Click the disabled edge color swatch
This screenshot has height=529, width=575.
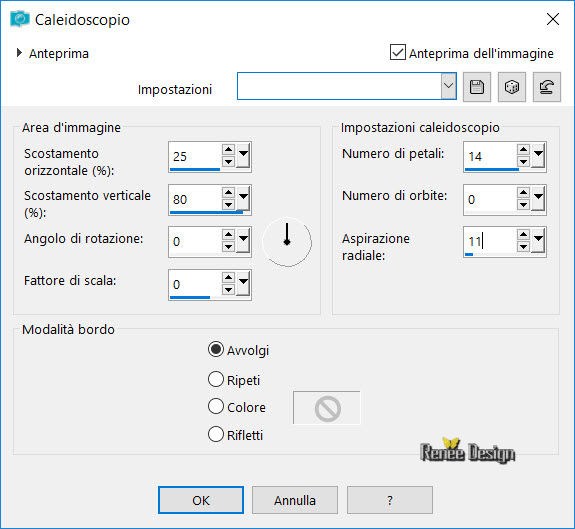[327, 408]
